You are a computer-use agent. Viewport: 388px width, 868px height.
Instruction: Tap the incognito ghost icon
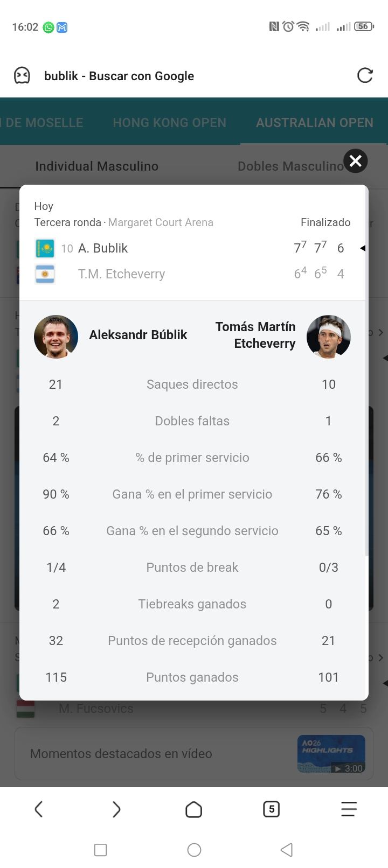pyautogui.click(x=22, y=75)
